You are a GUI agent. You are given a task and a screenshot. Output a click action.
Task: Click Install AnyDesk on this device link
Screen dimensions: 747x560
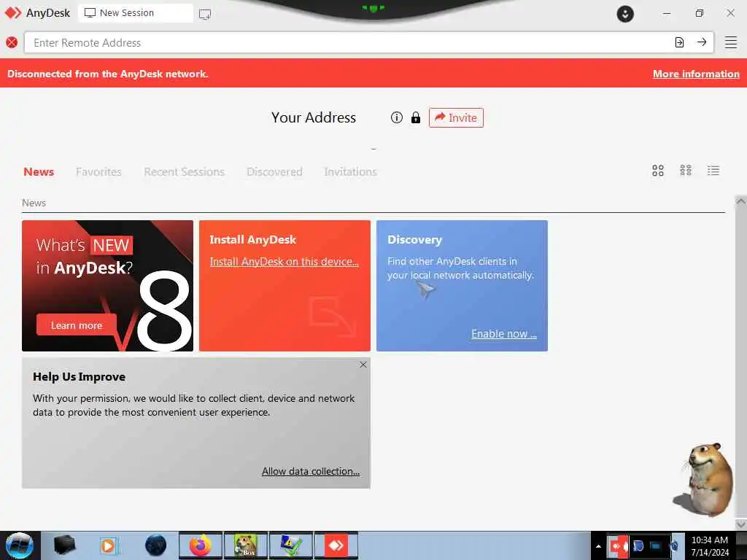(x=284, y=262)
